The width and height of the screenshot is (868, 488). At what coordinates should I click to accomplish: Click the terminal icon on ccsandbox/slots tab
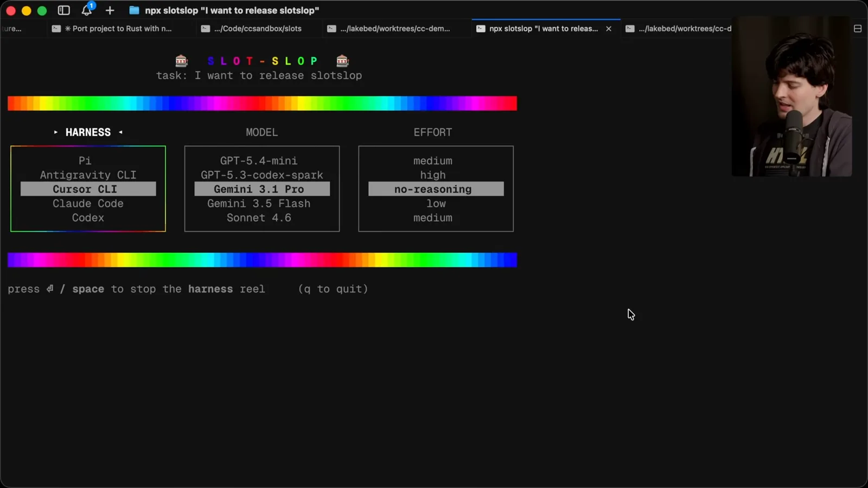point(205,29)
